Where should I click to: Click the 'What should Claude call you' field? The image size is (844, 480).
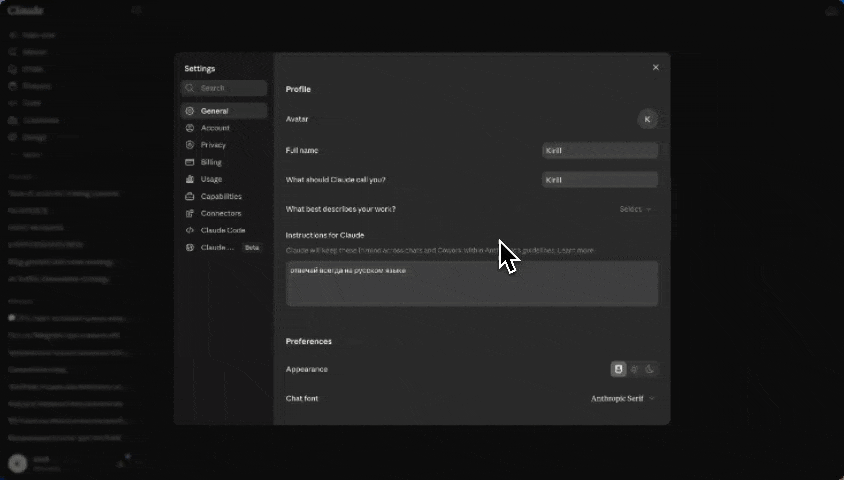(x=600, y=180)
